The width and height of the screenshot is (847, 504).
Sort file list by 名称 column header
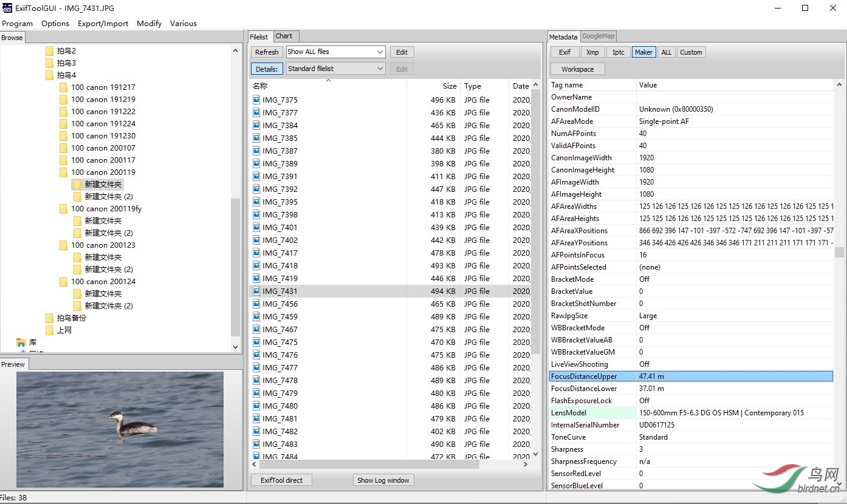click(x=328, y=86)
